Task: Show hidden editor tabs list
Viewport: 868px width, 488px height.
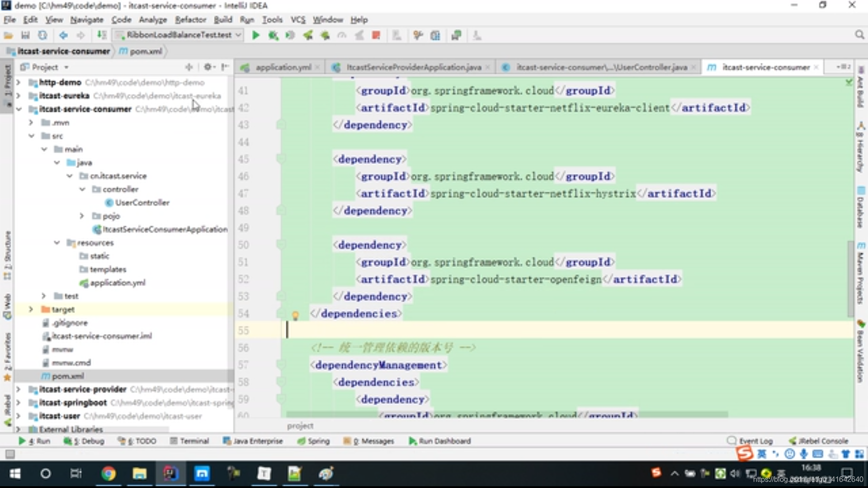Action: coord(844,67)
